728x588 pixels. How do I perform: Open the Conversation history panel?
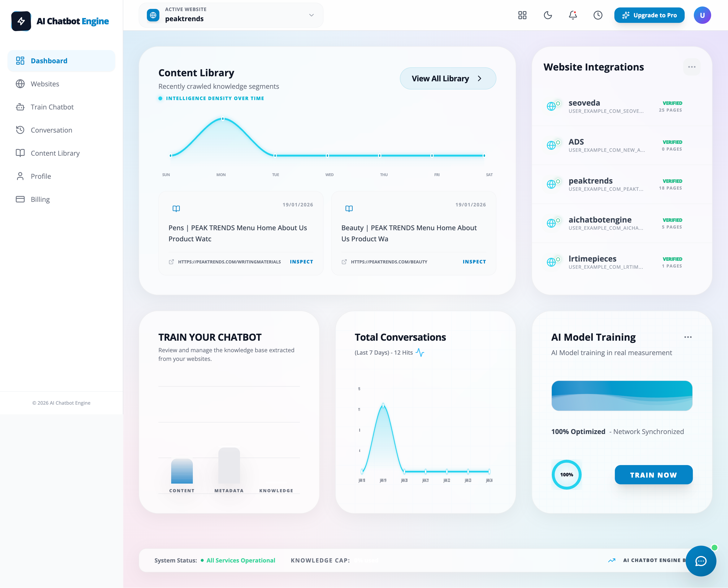51,130
